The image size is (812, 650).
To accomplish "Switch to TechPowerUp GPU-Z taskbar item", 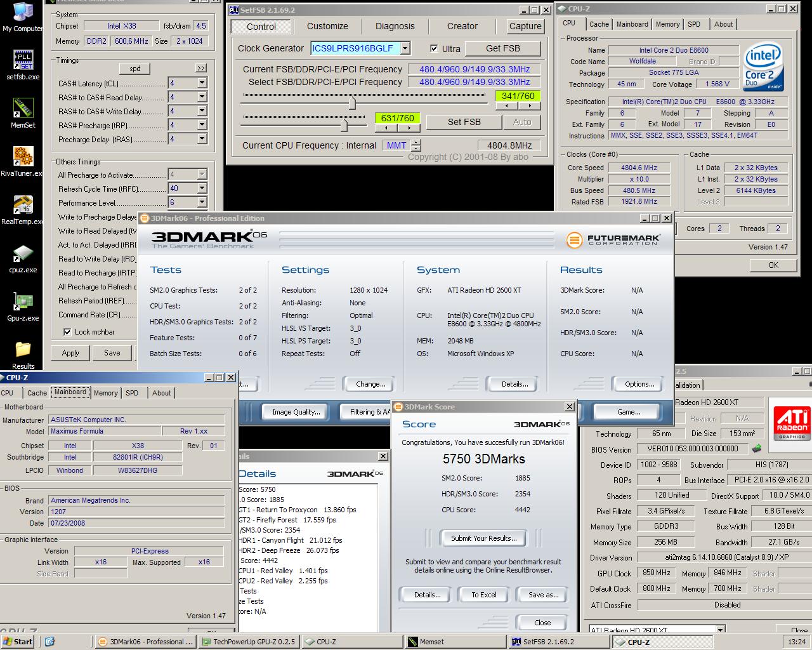I will (x=249, y=642).
